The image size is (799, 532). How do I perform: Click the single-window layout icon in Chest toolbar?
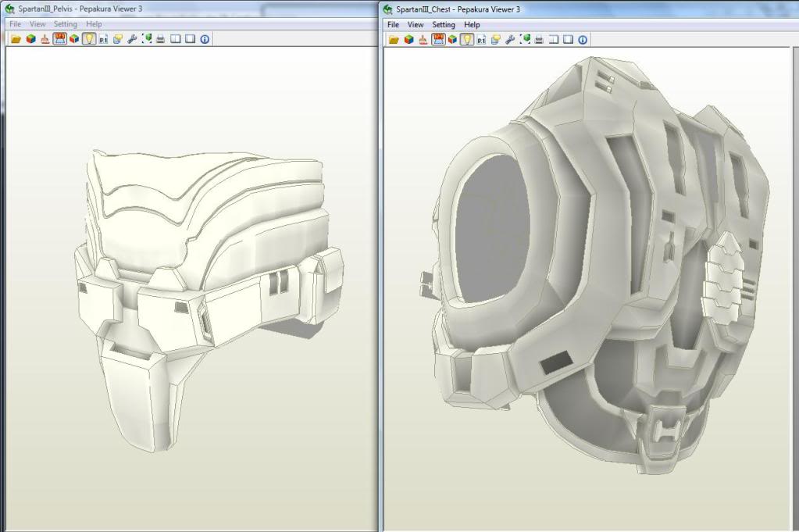click(568, 40)
